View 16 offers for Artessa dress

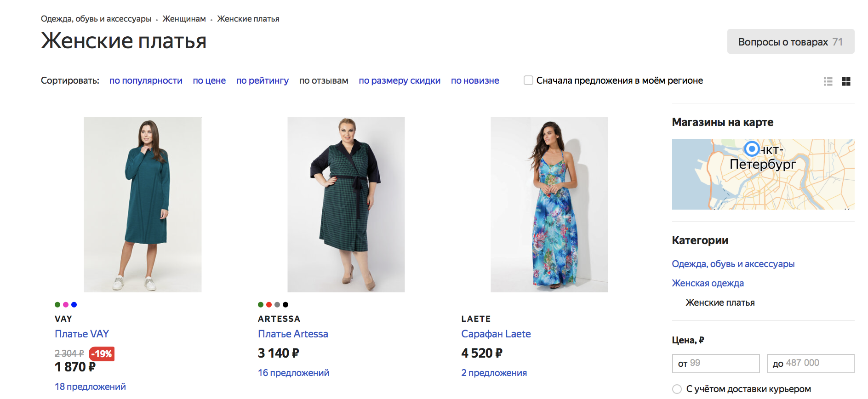(293, 373)
